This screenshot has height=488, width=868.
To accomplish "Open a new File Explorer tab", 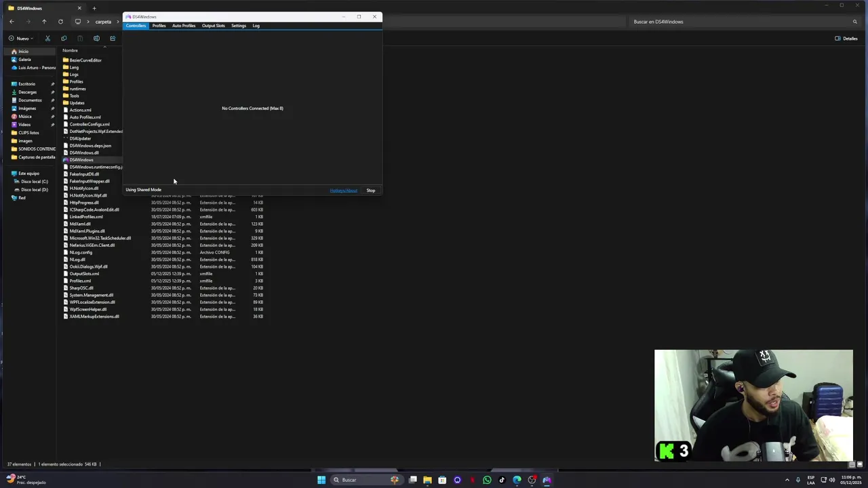I will (94, 8).
